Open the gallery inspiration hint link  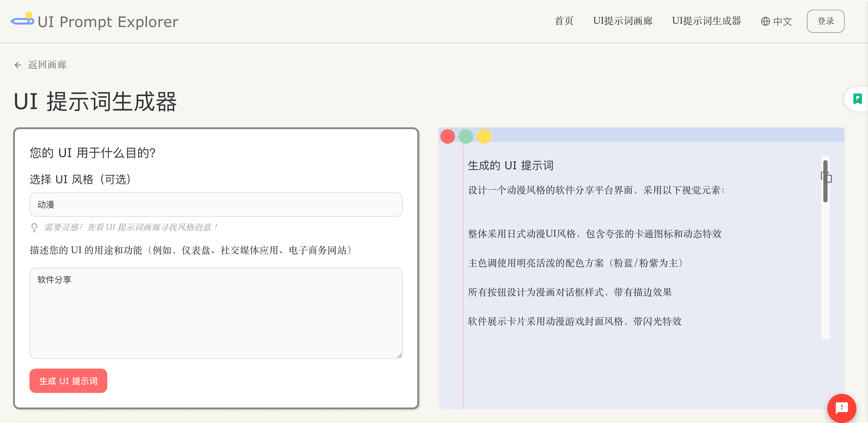[131, 227]
